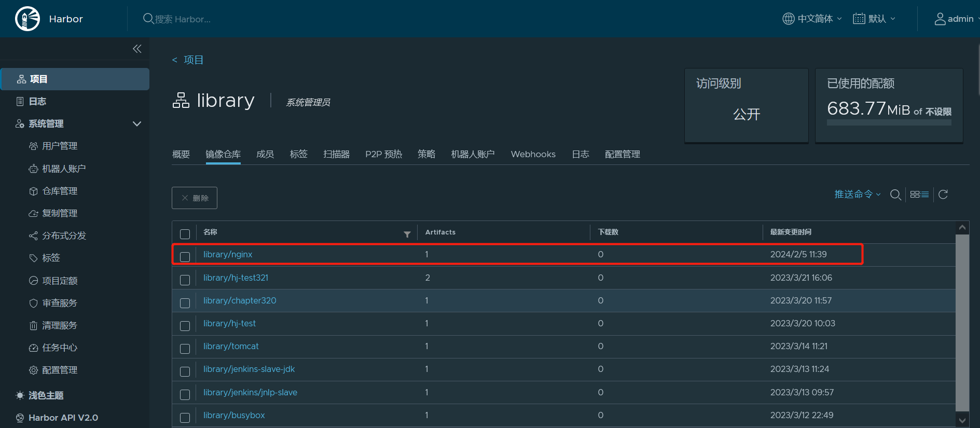The height and width of the screenshot is (428, 980).
Task: Open the Webhooks tab
Action: [533, 154]
